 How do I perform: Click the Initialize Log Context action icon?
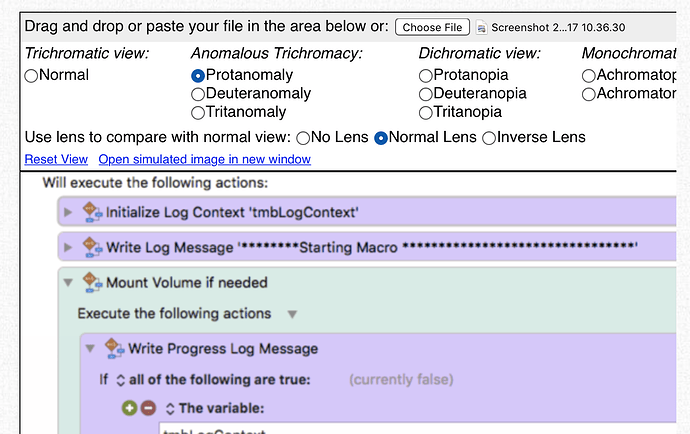pos(92,212)
